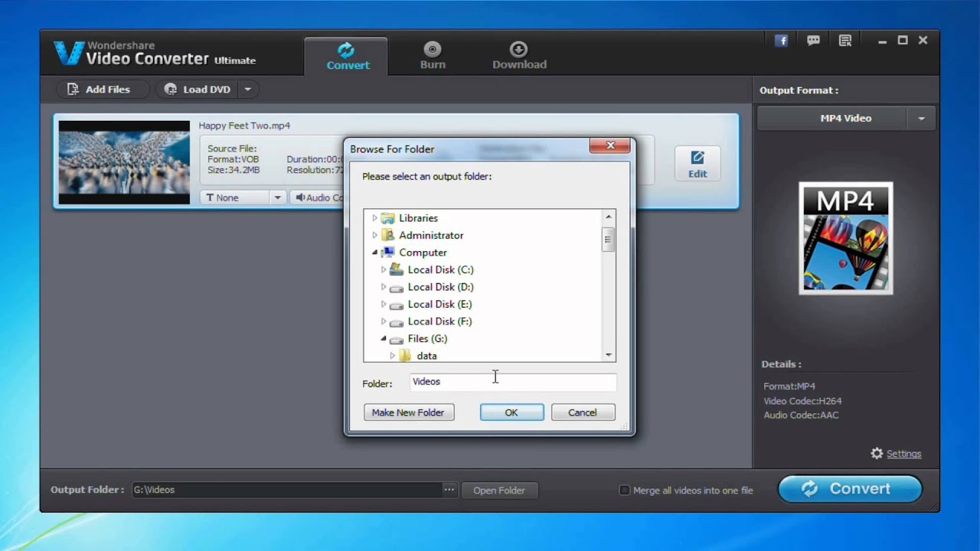
Task: Click the MP4 format preview image
Action: [846, 238]
